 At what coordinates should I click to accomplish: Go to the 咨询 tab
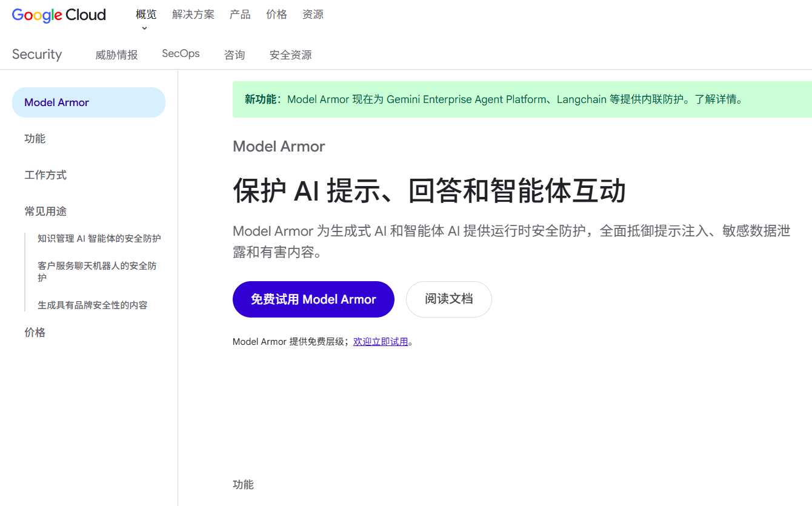pos(235,55)
